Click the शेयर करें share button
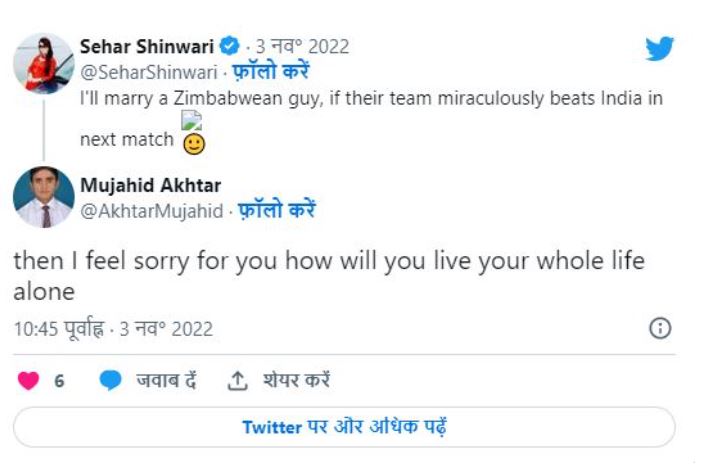710x475 pixels. click(x=296, y=381)
